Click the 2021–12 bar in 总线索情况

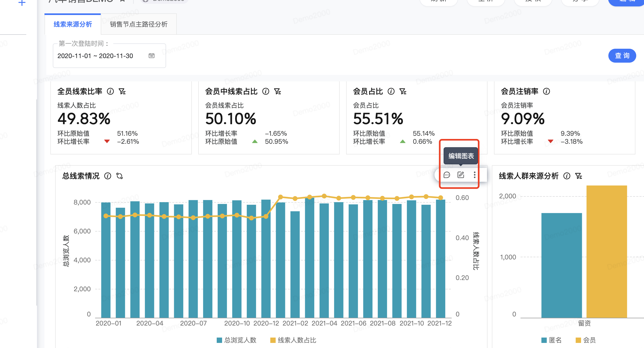tap(441, 259)
